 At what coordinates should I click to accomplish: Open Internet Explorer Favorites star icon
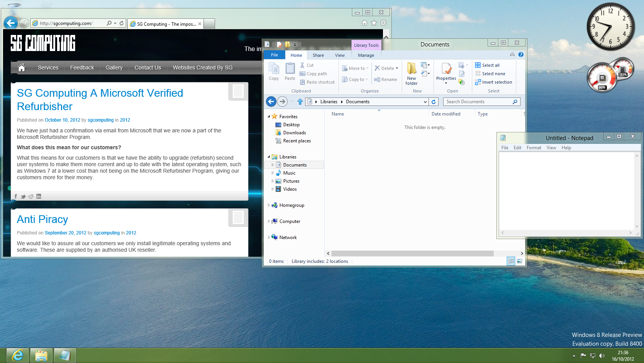[374, 23]
